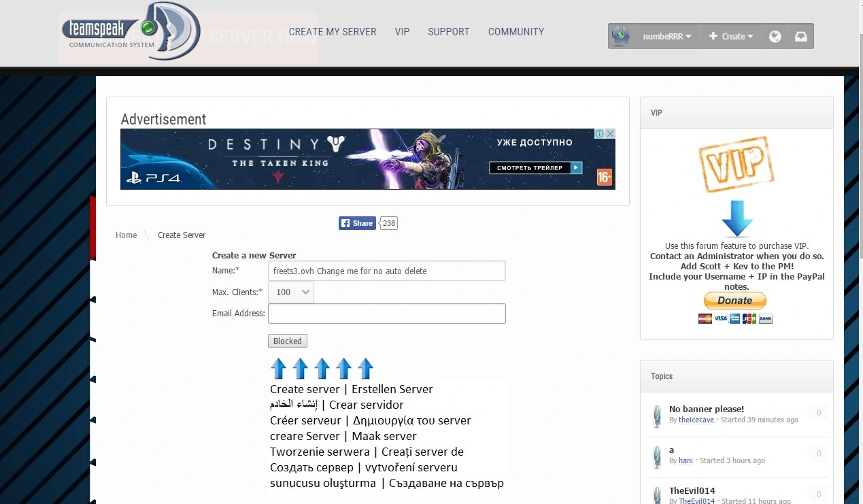
Task: Click the VIP stamp image
Action: click(x=737, y=165)
